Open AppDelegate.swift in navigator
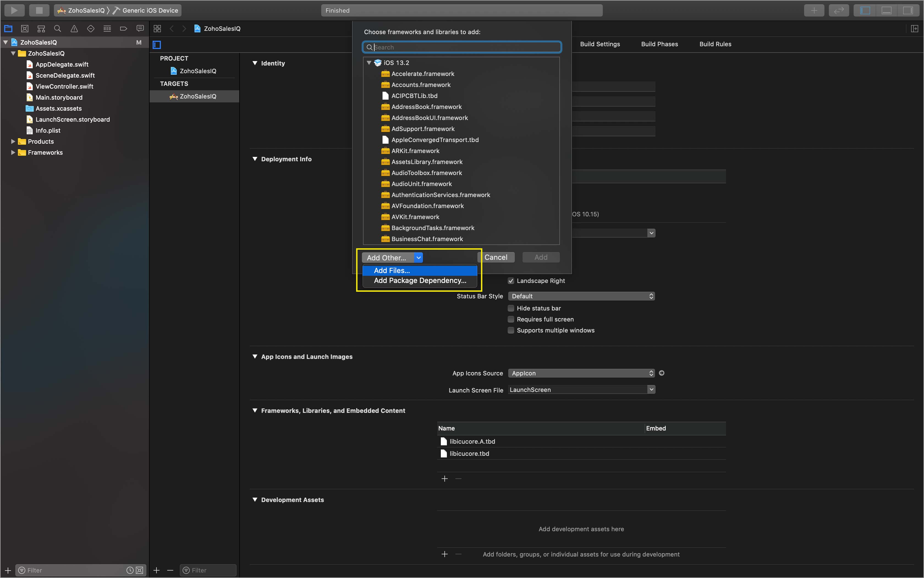Viewport: 924px width, 578px height. (62, 65)
